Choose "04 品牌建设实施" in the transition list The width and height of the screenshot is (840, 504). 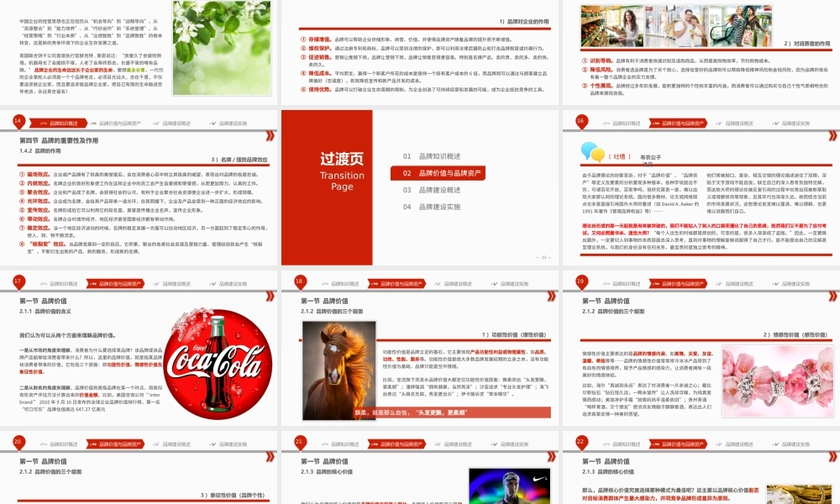(x=432, y=207)
